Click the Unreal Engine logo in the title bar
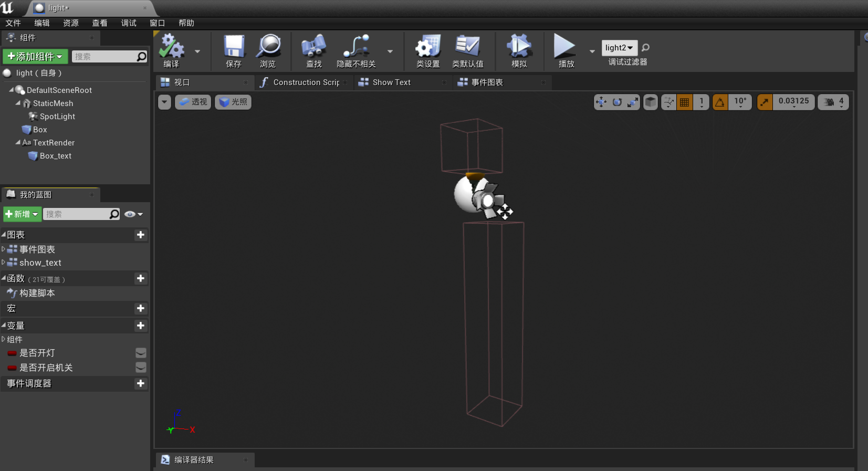 coord(7,7)
